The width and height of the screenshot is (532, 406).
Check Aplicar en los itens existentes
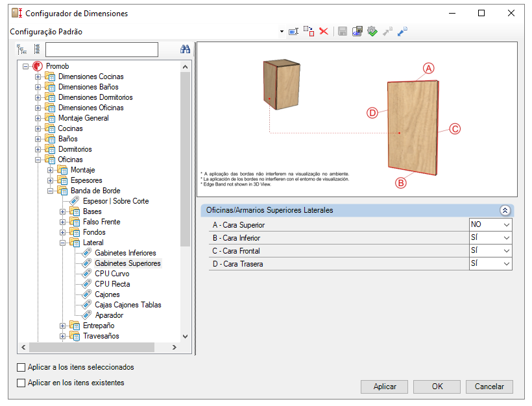21,383
